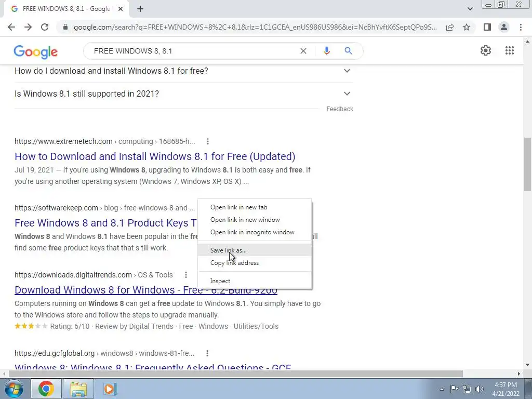Open options menu for extremetech result

pos(208,141)
